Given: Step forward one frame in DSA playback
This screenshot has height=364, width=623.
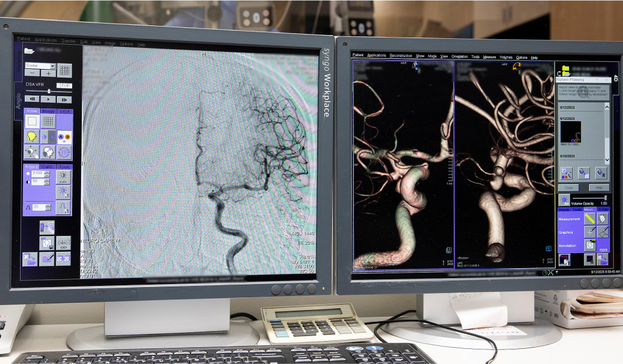Looking at the screenshot, I should pos(64,99).
